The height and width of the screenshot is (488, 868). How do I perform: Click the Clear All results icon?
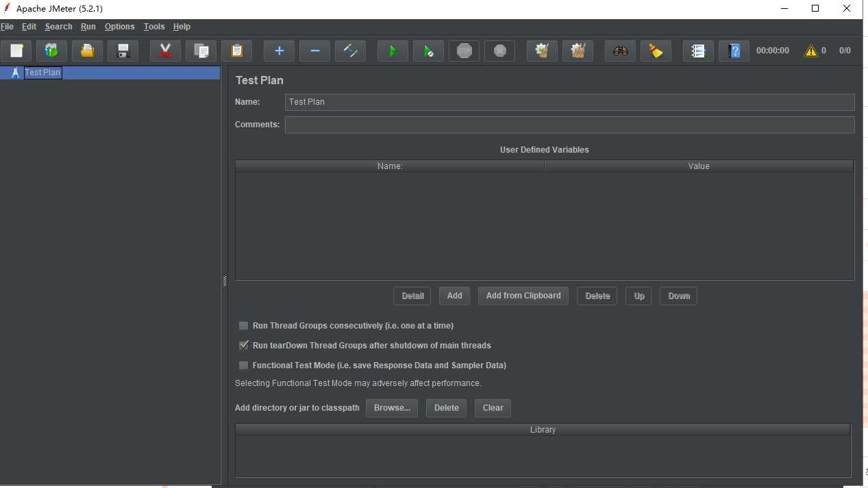tap(578, 51)
